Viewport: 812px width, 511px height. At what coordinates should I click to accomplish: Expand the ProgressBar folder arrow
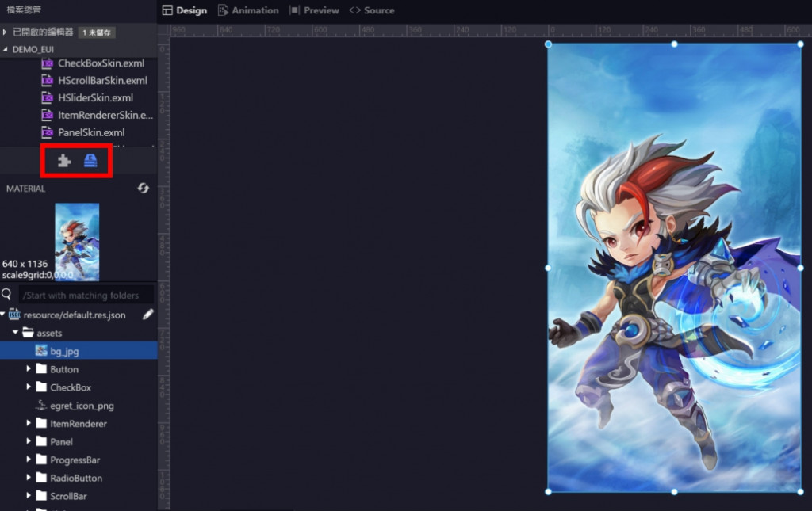click(29, 460)
